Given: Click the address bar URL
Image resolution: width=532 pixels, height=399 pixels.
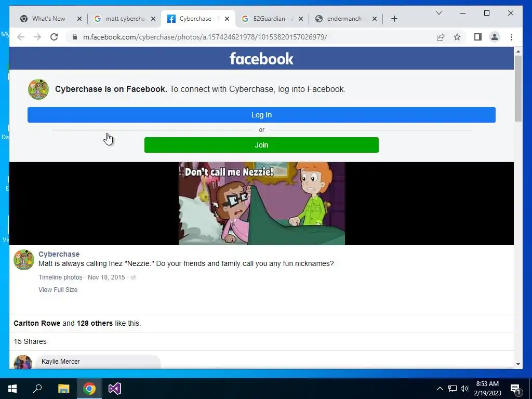Looking at the screenshot, I should 205,37.
